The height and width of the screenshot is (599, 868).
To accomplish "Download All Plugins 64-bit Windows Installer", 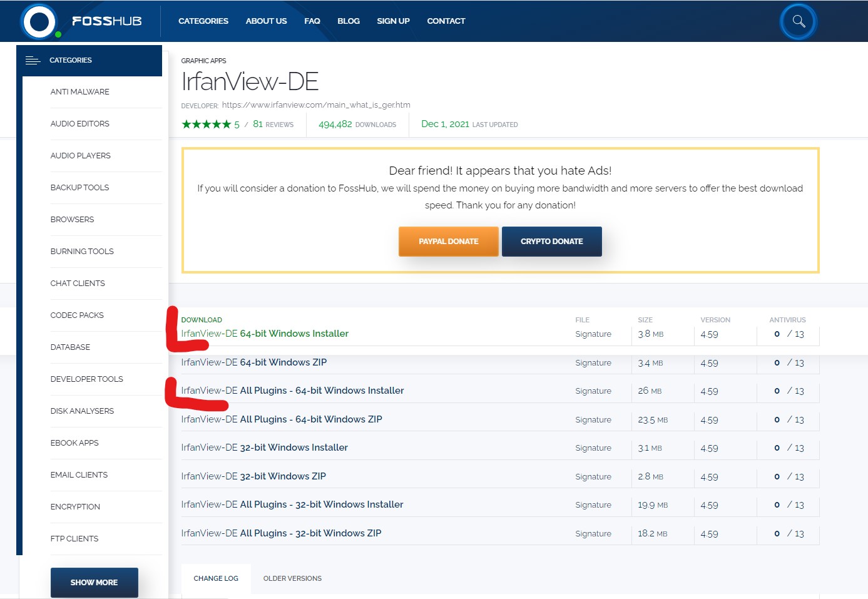I will click(x=292, y=391).
